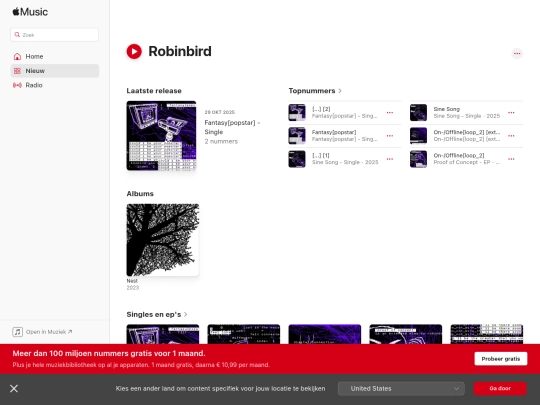The image size is (540, 405).
Task: Open more options for Proof of Concept track
Action: tap(511, 159)
